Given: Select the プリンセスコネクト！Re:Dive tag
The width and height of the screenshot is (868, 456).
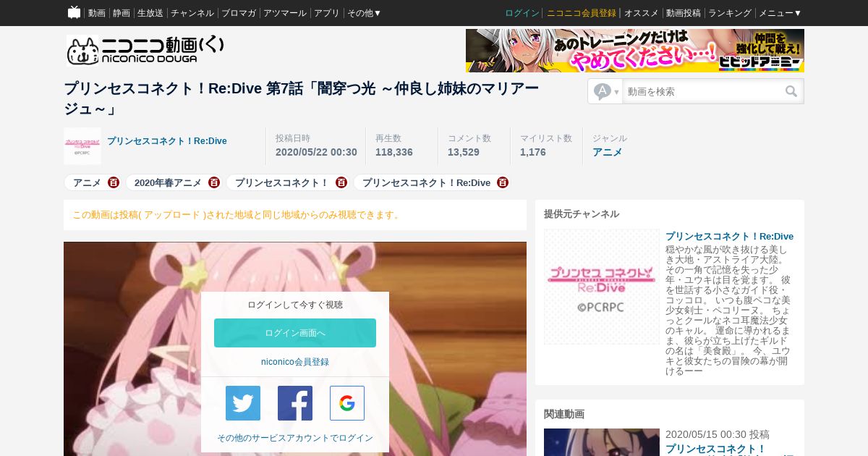Looking at the screenshot, I should pos(426,183).
